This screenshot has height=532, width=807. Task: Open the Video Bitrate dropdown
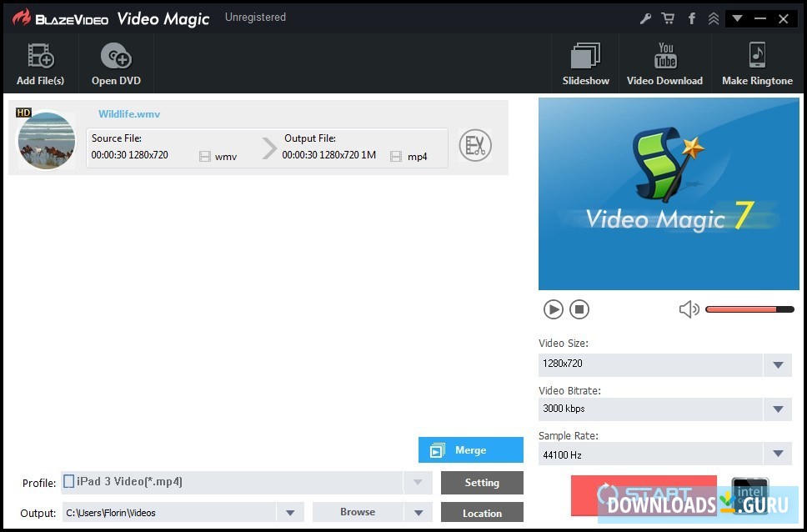(778, 409)
